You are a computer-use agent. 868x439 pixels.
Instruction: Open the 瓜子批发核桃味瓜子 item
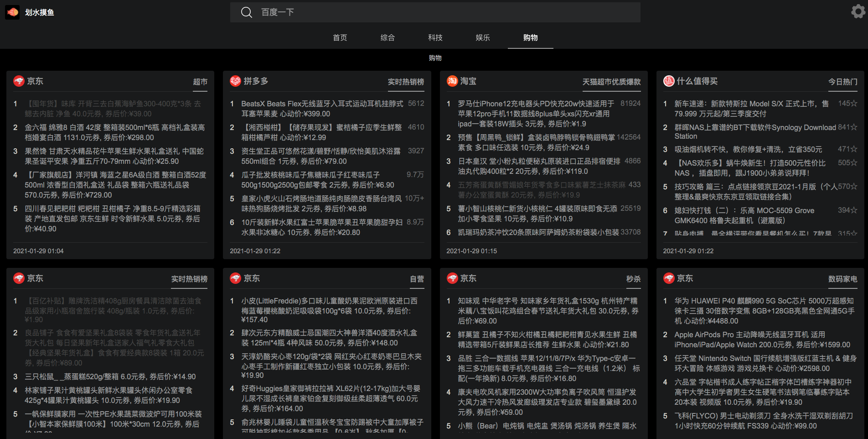coord(318,180)
